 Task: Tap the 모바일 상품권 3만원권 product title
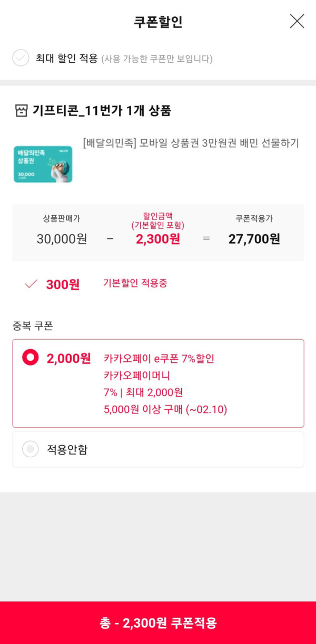(x=191, y=143)
